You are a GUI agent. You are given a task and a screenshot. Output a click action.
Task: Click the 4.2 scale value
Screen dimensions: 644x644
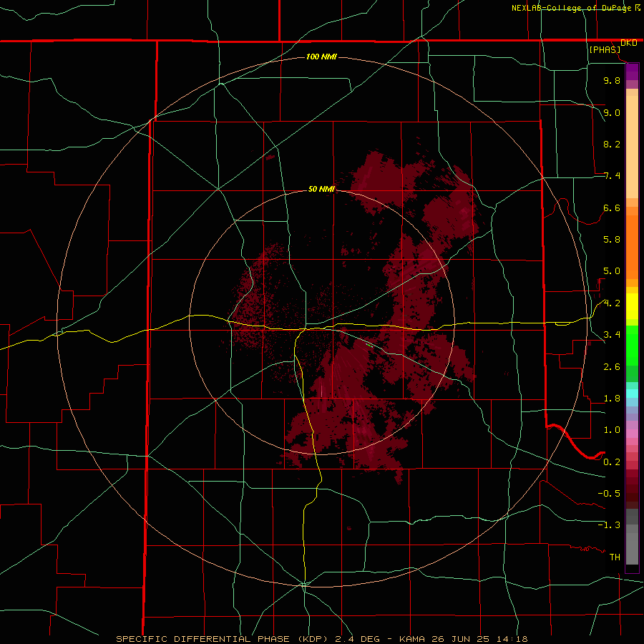612,303
